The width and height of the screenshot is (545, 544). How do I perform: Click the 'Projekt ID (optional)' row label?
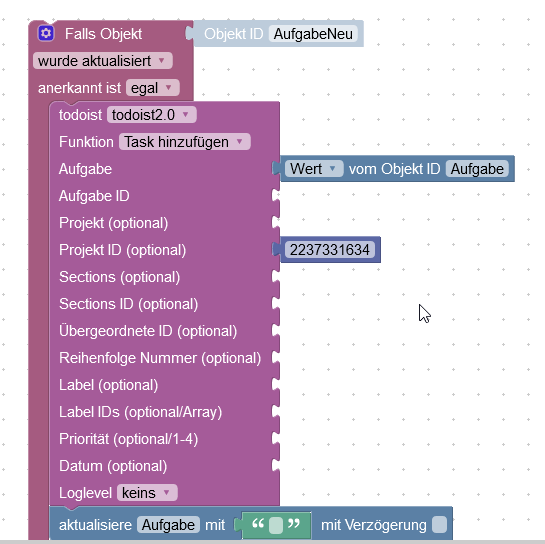coord(123,250)
